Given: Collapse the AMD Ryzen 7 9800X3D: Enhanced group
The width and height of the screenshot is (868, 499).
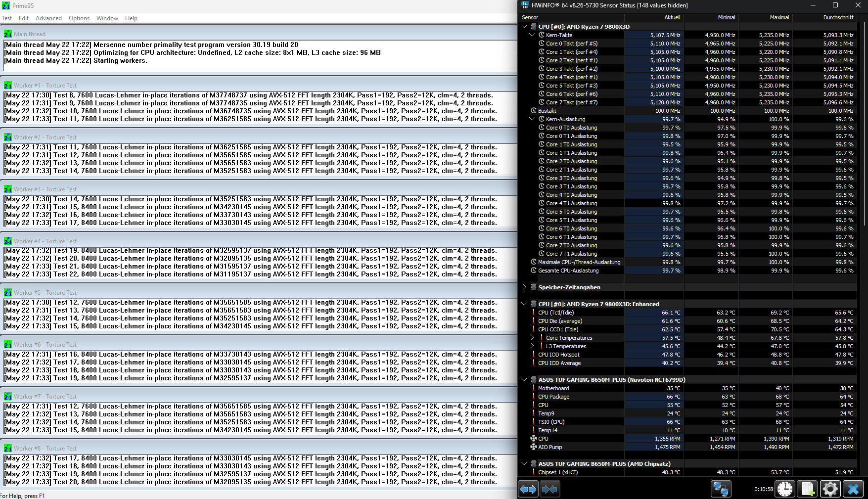Looking at the screenshot, I should point(524,304).
